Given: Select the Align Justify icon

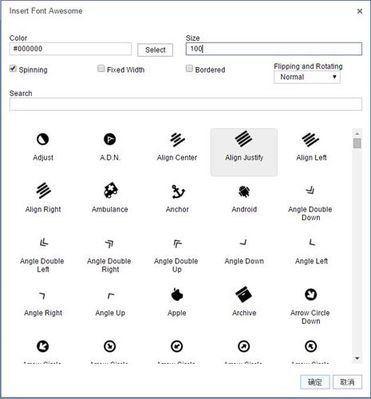Looking at the screenshot, I should [244, 139].
